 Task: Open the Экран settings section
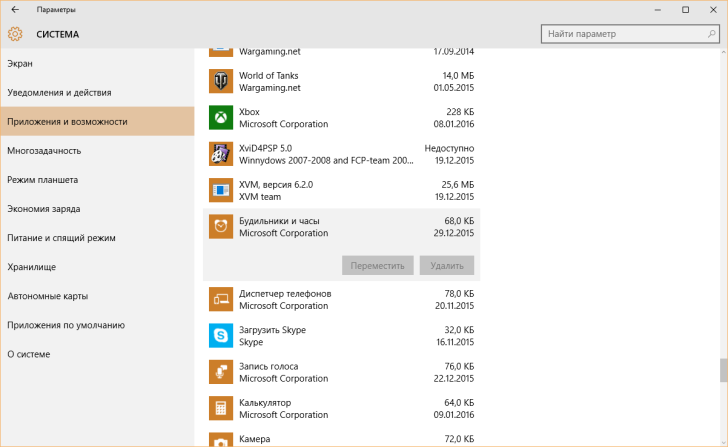20,64
